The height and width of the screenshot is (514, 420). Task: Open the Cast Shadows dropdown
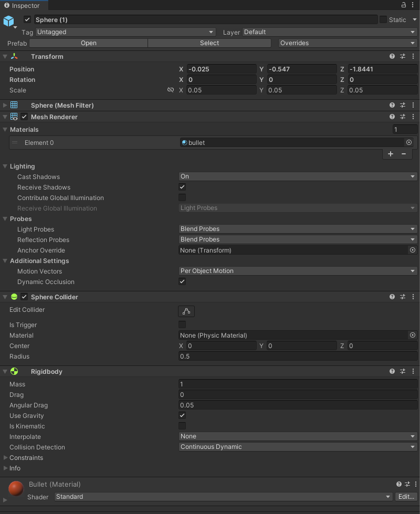point(298,176)
